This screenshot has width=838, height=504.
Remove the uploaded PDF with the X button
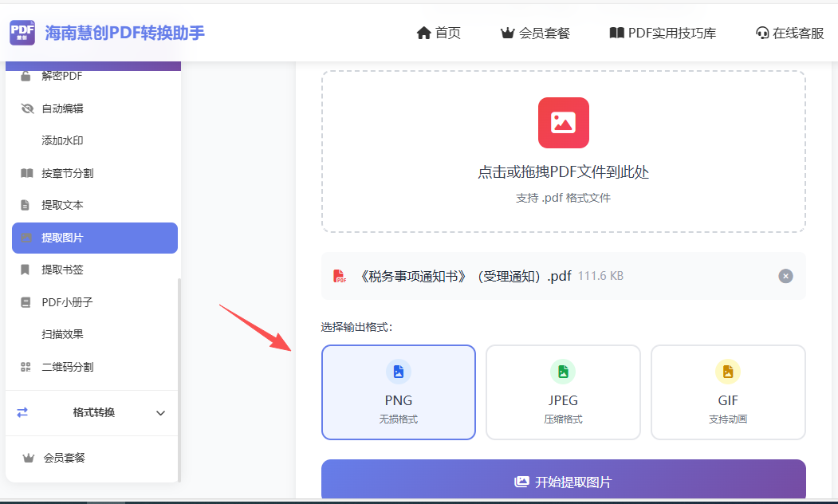click(x=785, y=276)
